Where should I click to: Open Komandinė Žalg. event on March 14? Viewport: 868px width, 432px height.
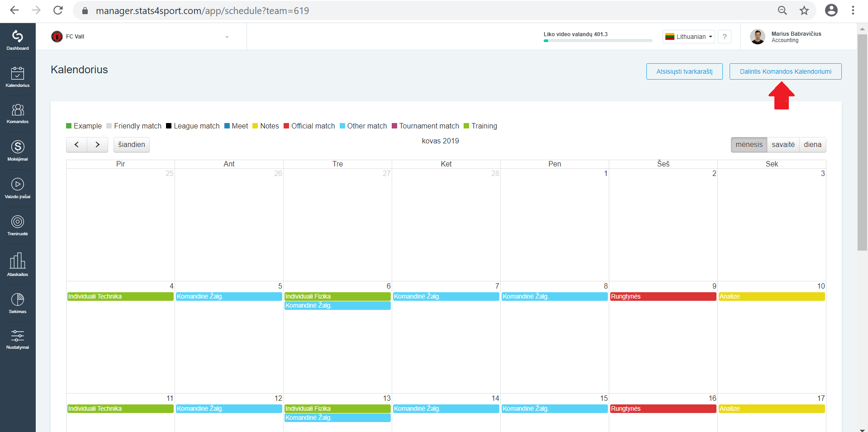[x=446, y=408]
